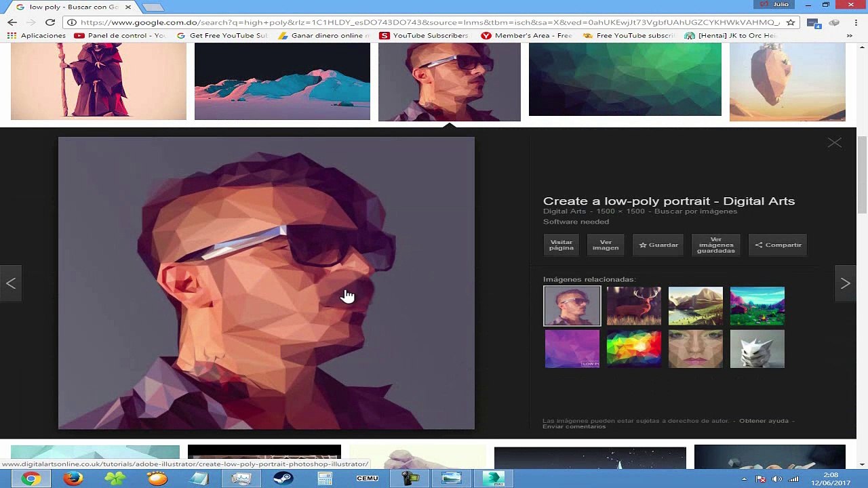Open the Member's Area bookmark

coord(526,35)
